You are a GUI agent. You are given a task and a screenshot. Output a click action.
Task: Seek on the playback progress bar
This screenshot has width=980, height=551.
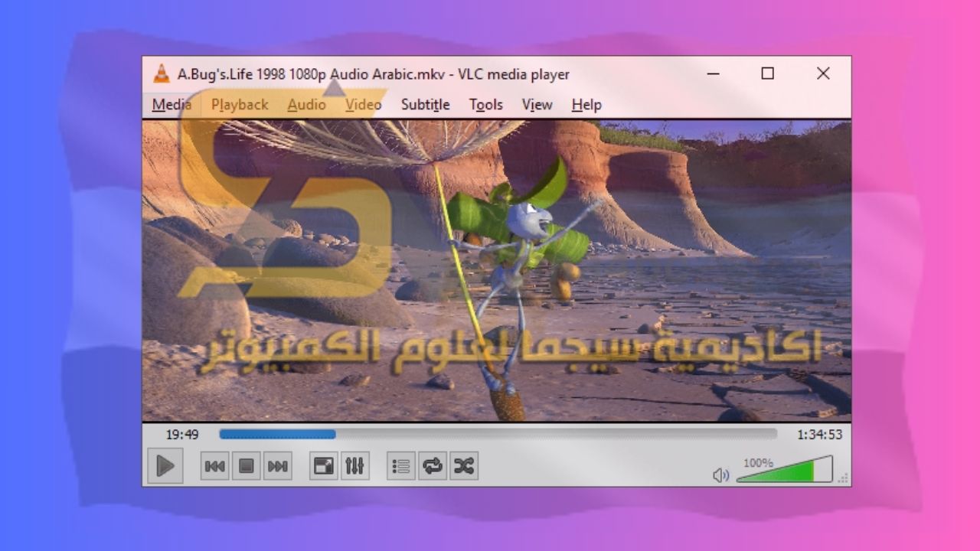[x=498, y=434]
